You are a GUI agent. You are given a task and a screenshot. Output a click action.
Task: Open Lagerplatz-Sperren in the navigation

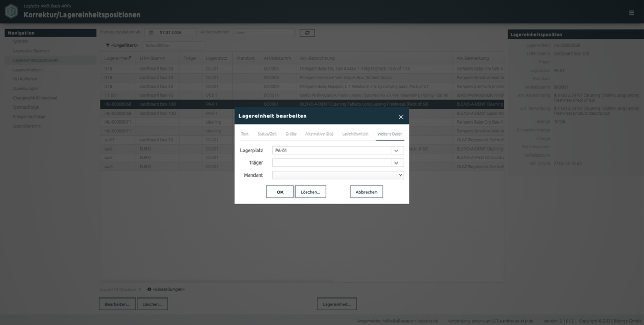31,51
